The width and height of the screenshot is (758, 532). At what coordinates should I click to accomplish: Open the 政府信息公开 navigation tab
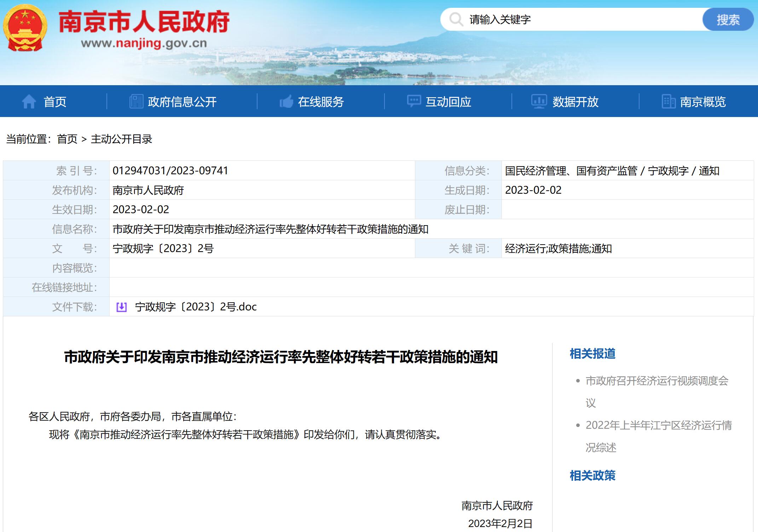click(x=182, y=102)
